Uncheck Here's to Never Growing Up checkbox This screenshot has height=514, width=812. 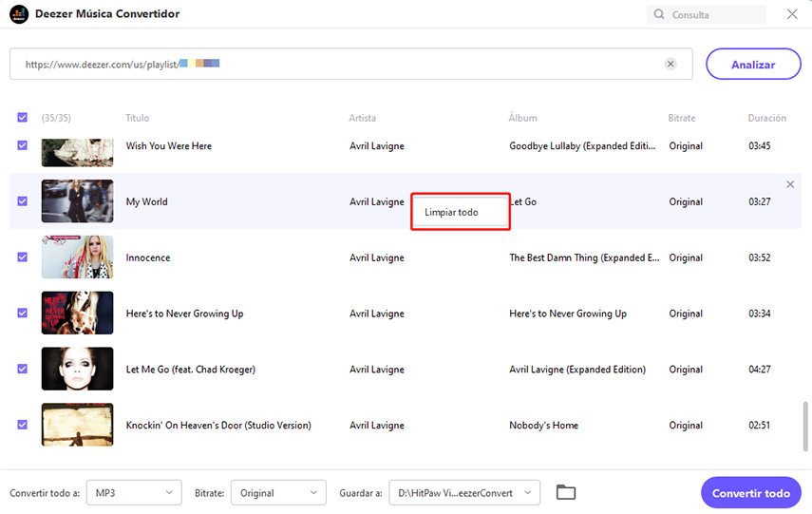[x=22, y=313]
